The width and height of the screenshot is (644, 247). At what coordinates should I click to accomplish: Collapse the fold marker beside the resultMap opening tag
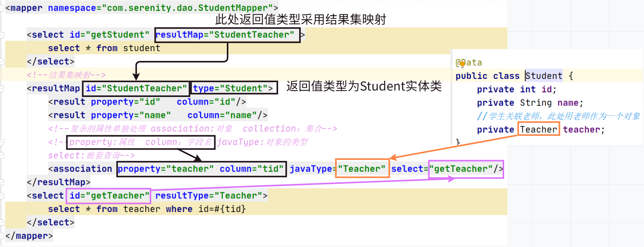pyautogui.click(x=2, y=88)
